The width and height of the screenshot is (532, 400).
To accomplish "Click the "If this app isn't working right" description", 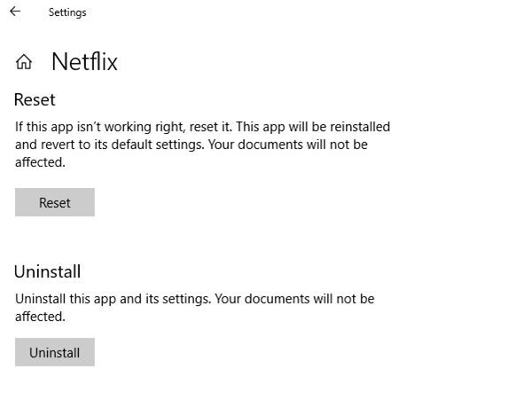I will click(x=202, y=145).
